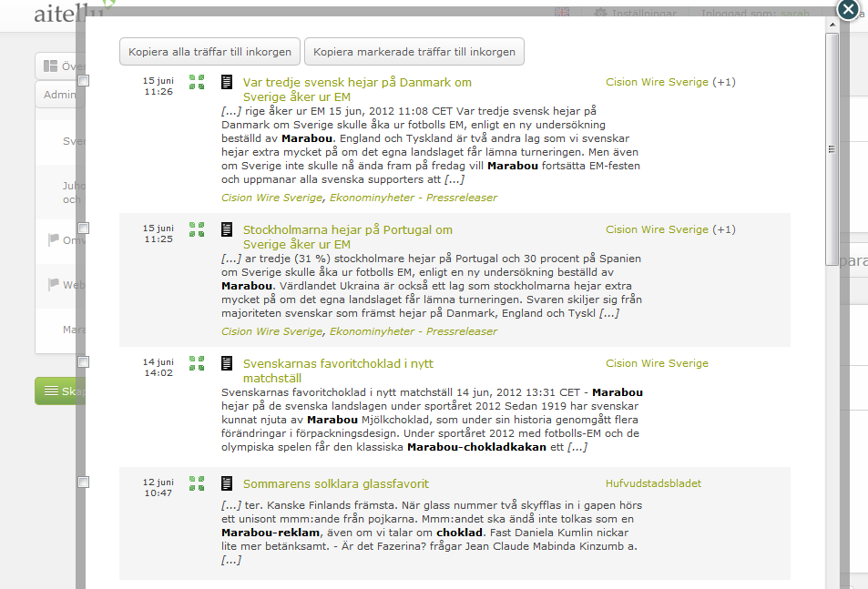Open 'Cision Wire Sverige (+1)' source for Portugal article
The height and width of the screenshot is (589, 868).
pos(670,229)
